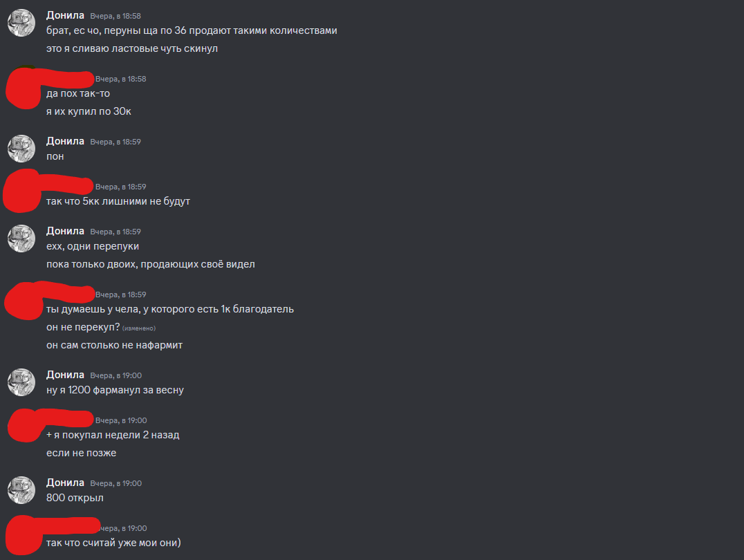
Task: Click the 'Вчера, в 18:58' timestamp on the first message
Action: pyautogui.click(x=115, y=16)
